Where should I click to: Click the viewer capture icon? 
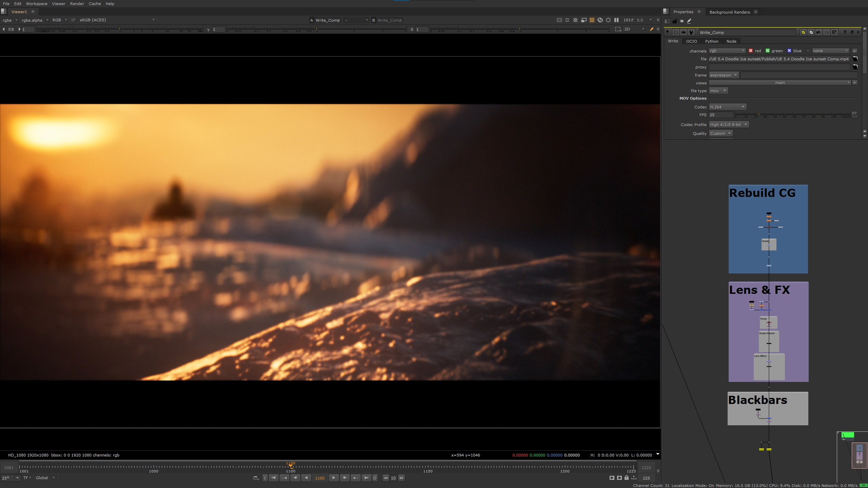[619, 478]
